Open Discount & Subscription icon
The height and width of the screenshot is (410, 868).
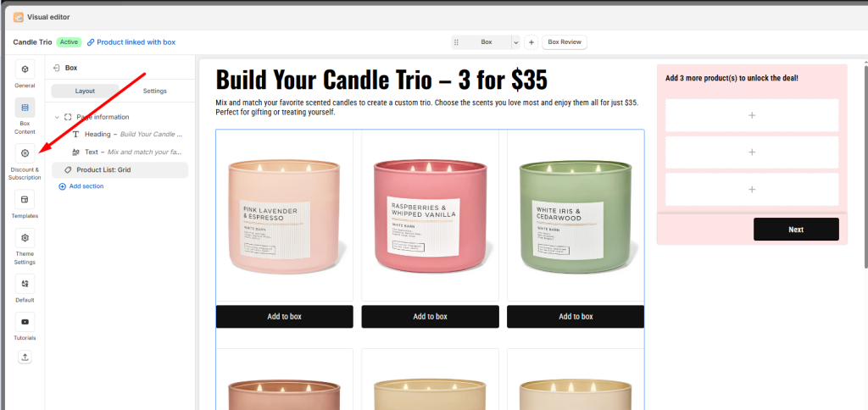[x=25, y=153]
